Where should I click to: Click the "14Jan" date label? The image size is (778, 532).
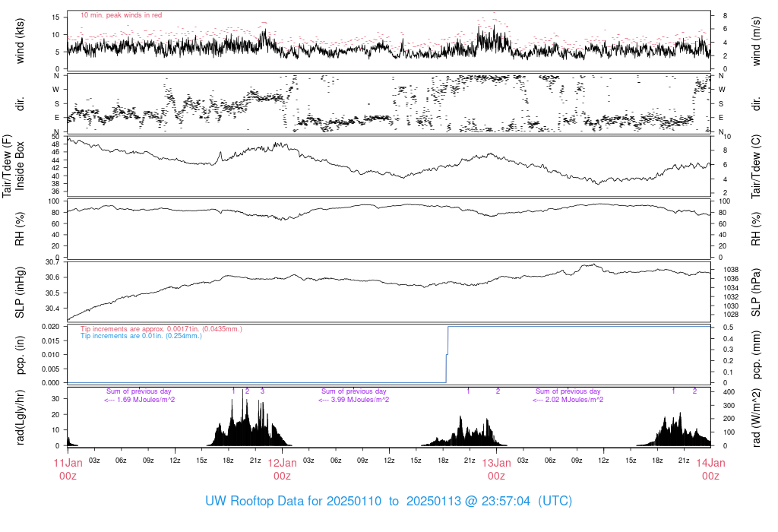pos(710,463)
